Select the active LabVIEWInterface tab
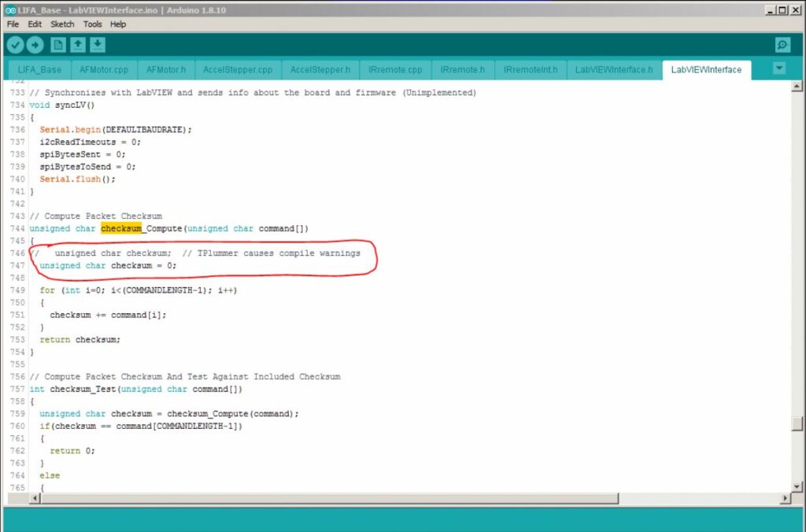The image size is (806, 532). click(706, 70)
